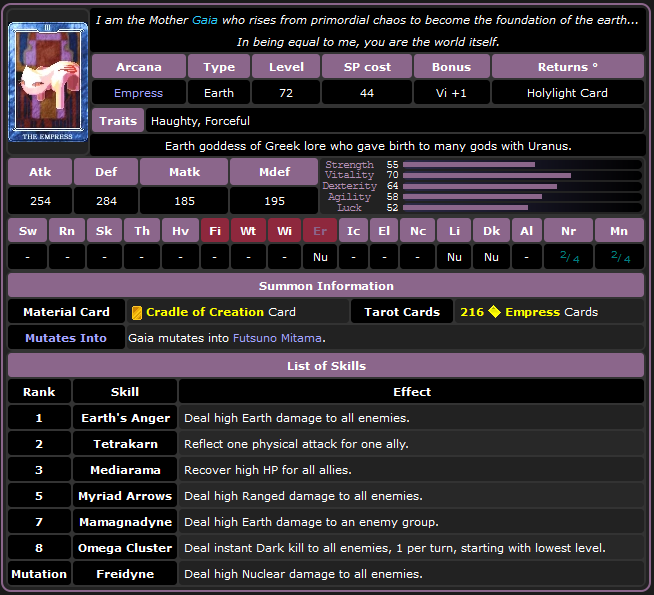Click the Empress tarot card image
This screenshot has width=654, height=595.
pyautogui.click(x=47, y=82)
